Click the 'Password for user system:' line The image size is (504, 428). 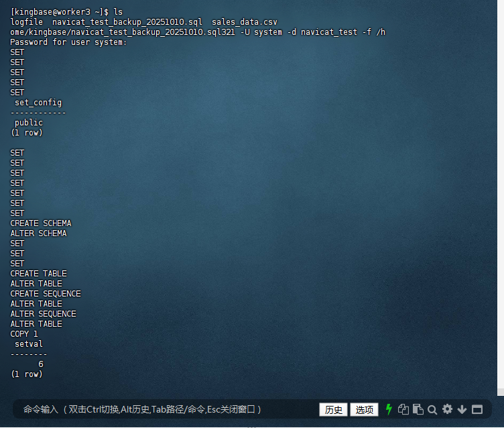click(68, 42)
